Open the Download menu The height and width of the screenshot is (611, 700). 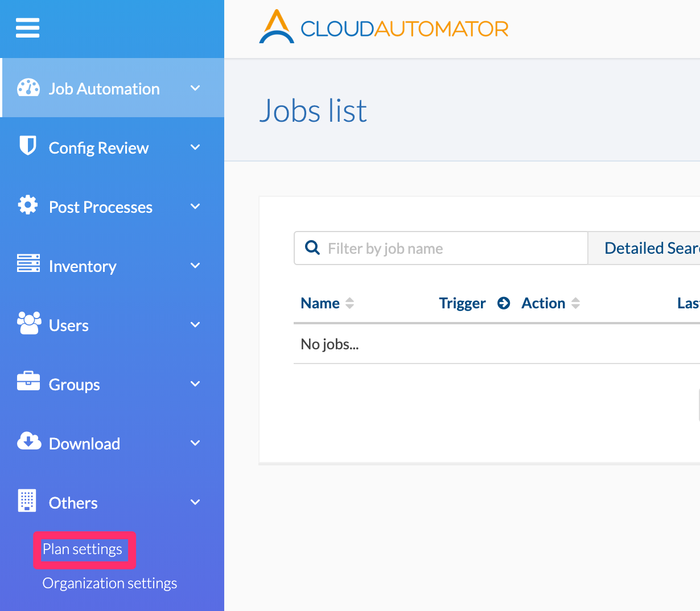pyautogui.click(x=113, y=443)
